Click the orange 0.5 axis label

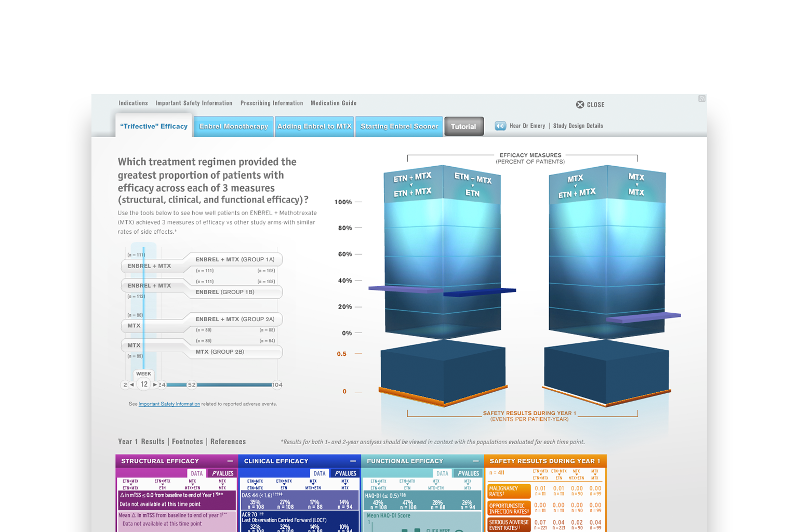coord(341,354)
